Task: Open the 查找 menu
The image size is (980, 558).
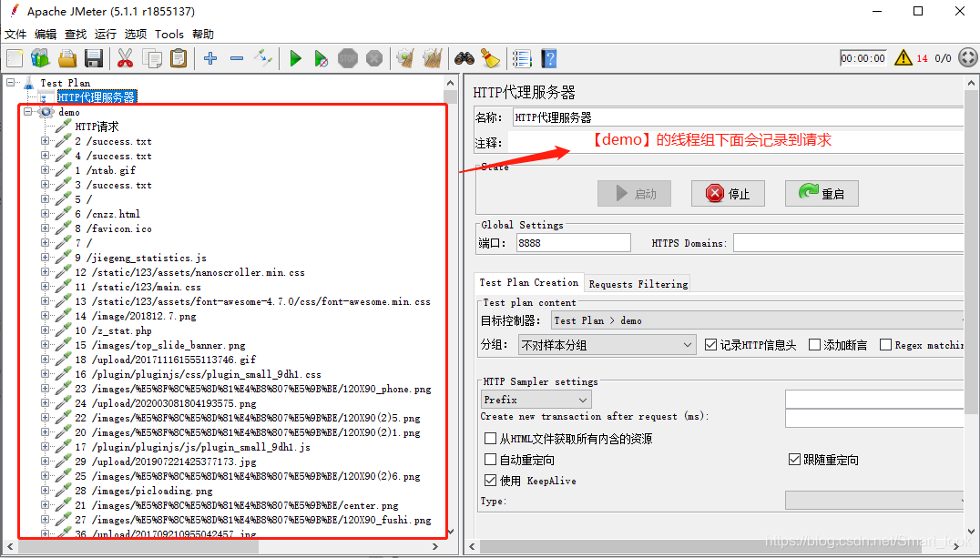Action: point(76,35)
